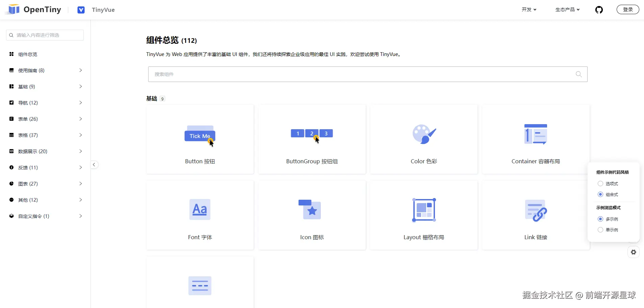Screen dimensions: 644x308
Task: Select the 选项式 code style radio
Action: click(x=600, y=184)
